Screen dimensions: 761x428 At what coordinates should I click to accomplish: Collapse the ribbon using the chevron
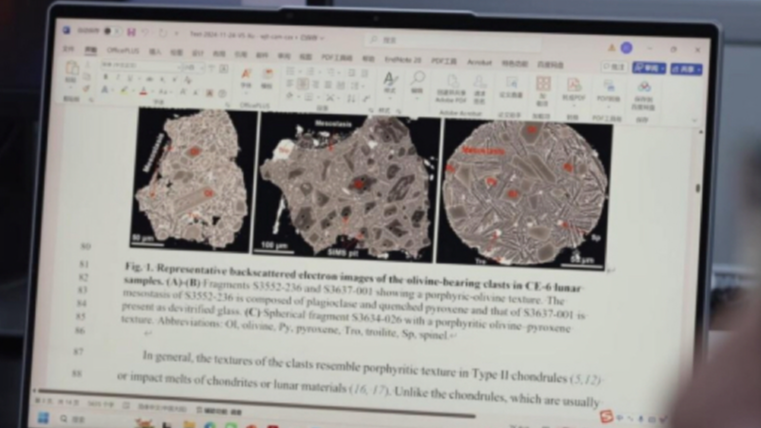point(694,121)
